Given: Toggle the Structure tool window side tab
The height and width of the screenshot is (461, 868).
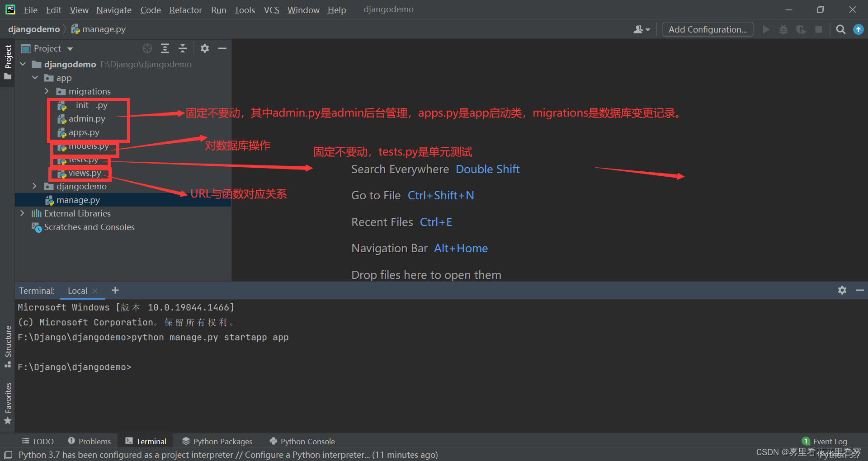Looking at the screenshot, I should 8,346.
